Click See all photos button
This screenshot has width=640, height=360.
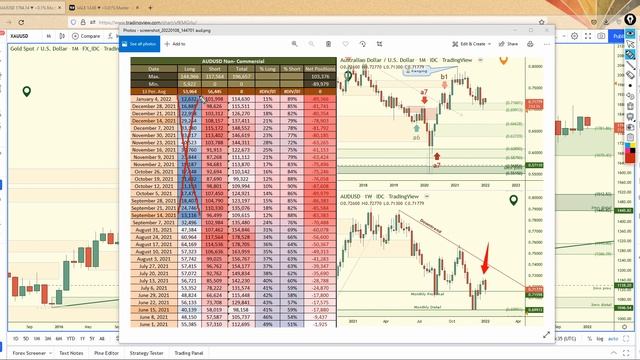(139, 44)
